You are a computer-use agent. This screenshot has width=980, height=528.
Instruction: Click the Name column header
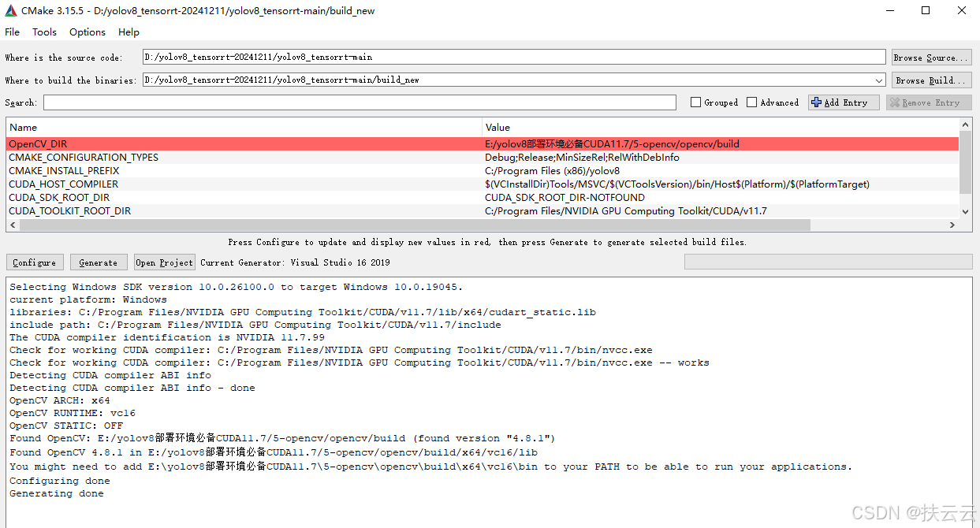coord(244,127)
